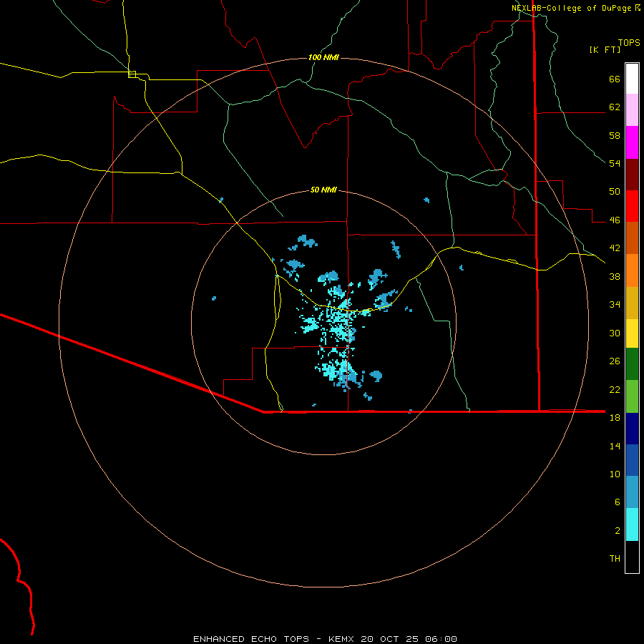644x644 pixels.
Task: Click the steel blue swatch between 10 and 6
Action: click(632, 492)
